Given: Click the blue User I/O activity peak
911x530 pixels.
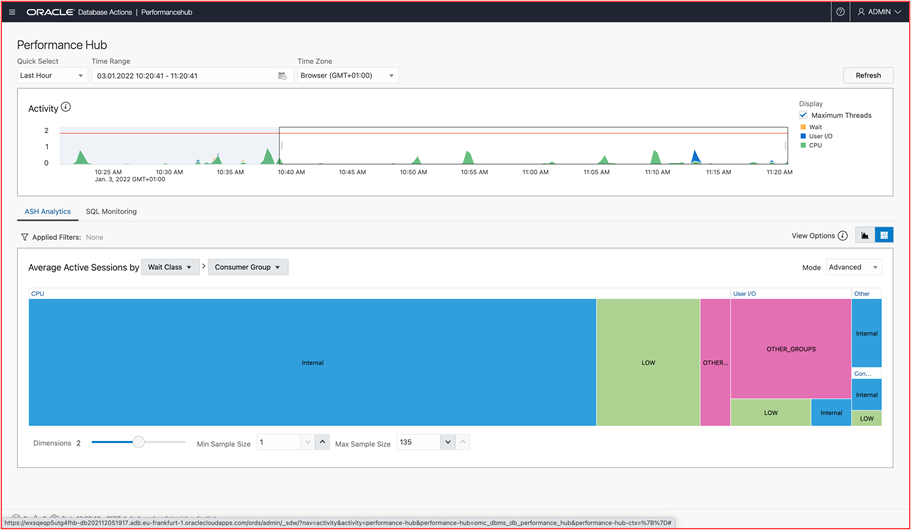Looking at the screenshot, I should 695,157.
